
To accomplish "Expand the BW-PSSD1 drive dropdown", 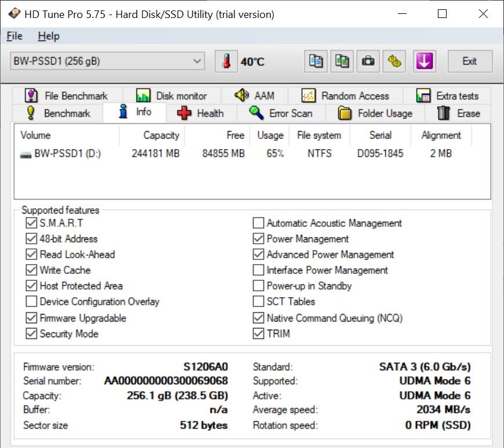I will pos(197,61).
